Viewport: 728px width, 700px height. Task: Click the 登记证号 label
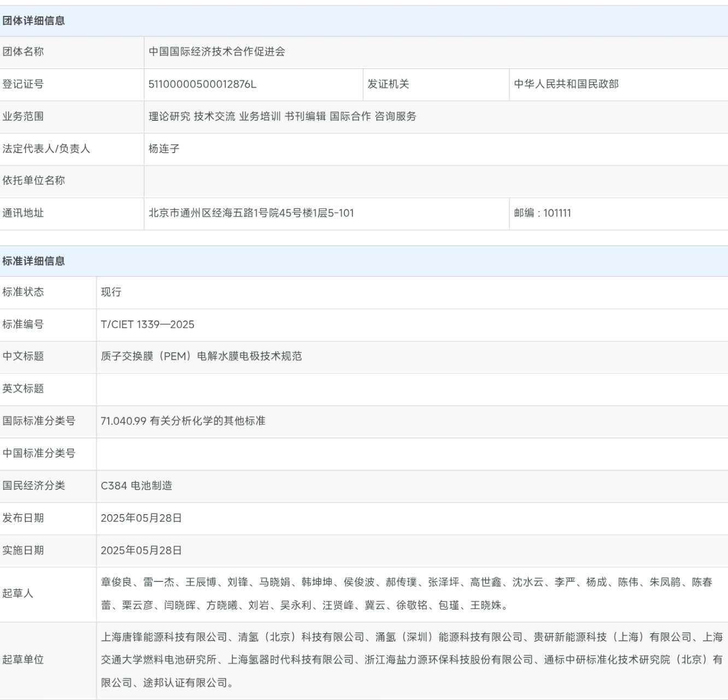[23, 84]
